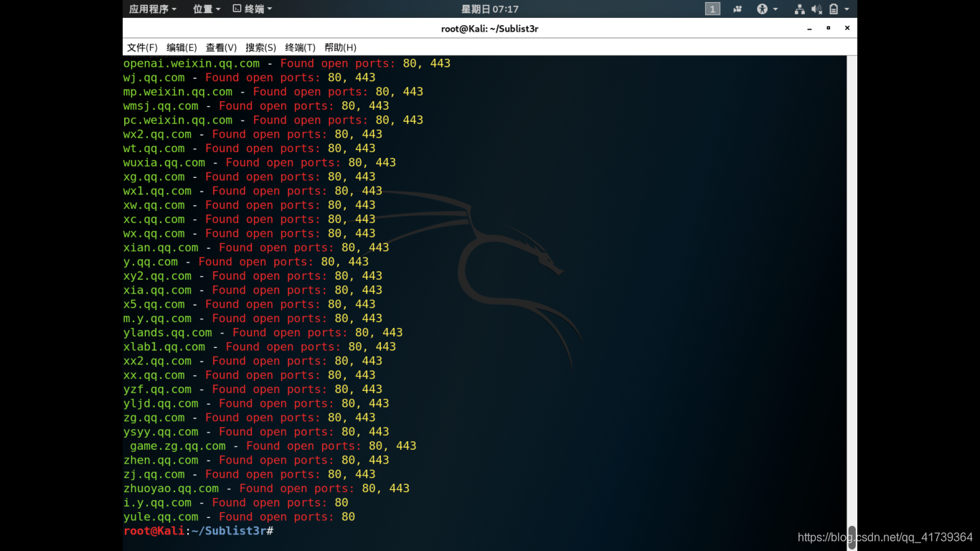The height and width of the screenshot is (551, 980).
Task: Click the wired network status icon
Action: (x=799, y=9)
